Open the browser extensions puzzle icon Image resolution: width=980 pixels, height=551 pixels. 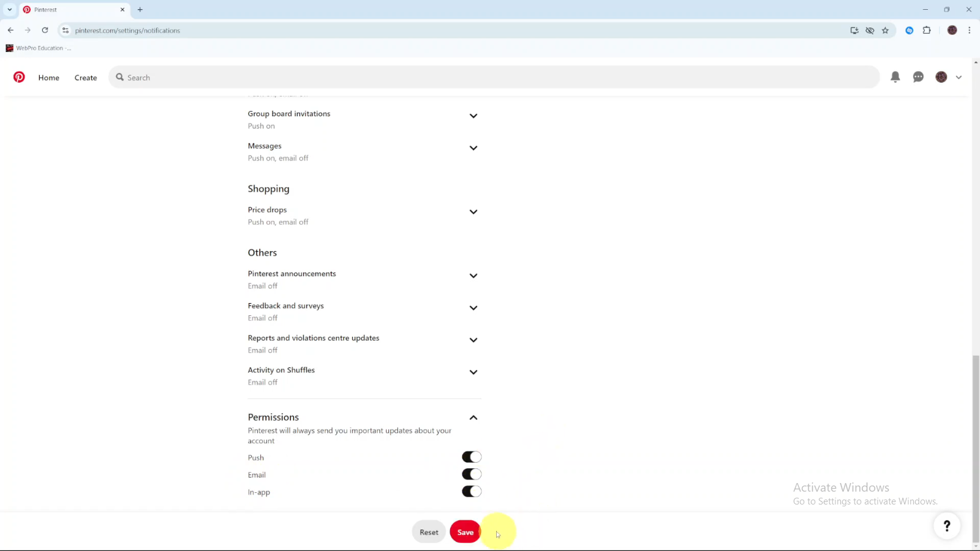point(927,31)
